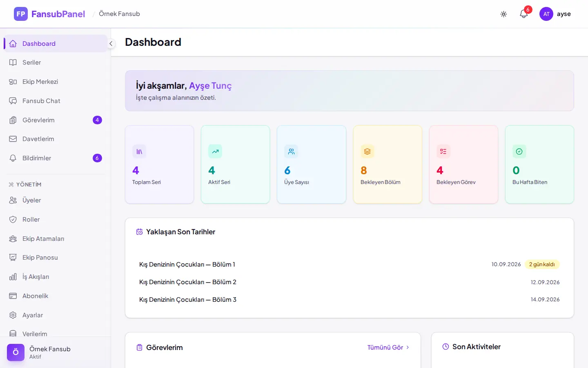Click the İş Akışları chart icon
The height and width of the screenshot is (368, 588).
pyautogui.click(x=13, y=277)
